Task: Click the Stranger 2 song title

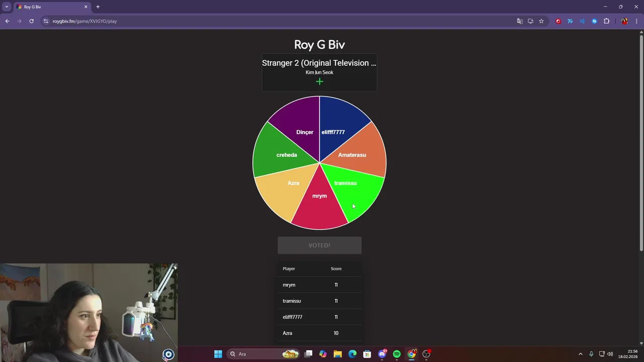Action: point(319,63)
